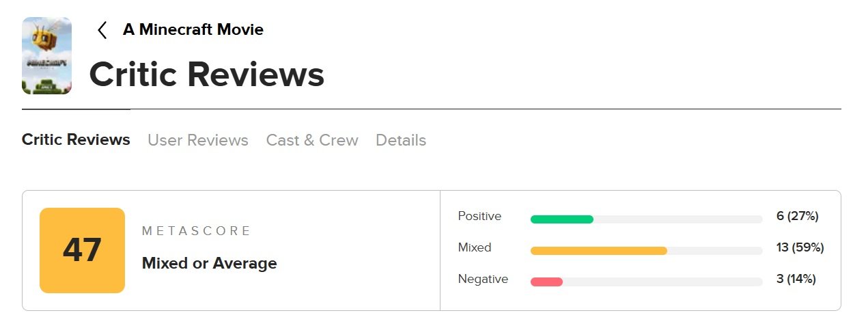Click the METASCORE label text
This screenshot has height=326, width=868.
(197, 231)
